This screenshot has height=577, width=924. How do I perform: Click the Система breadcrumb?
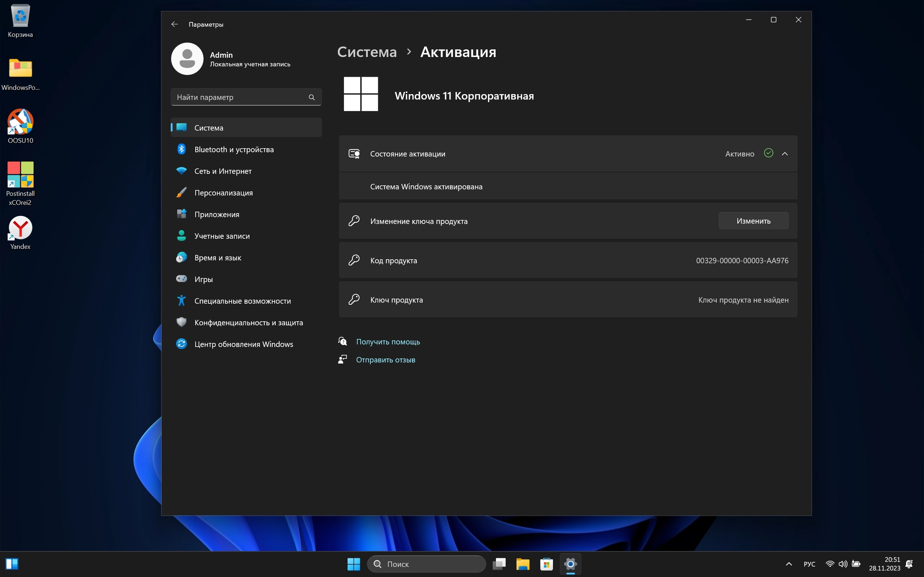(367, 52)
